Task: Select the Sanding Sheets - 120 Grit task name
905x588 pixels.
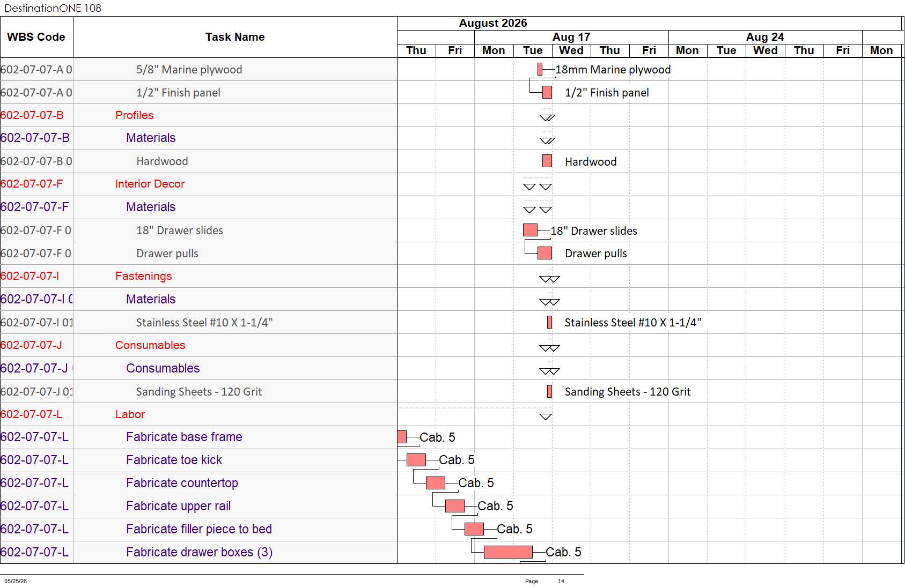Action: [x=199, y=392]
